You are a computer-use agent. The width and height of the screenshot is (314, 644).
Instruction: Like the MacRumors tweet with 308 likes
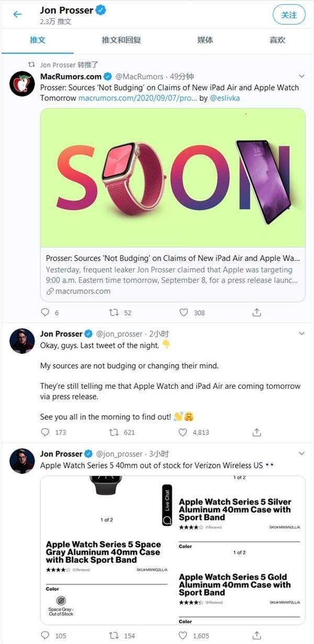[x=184, y=312]
